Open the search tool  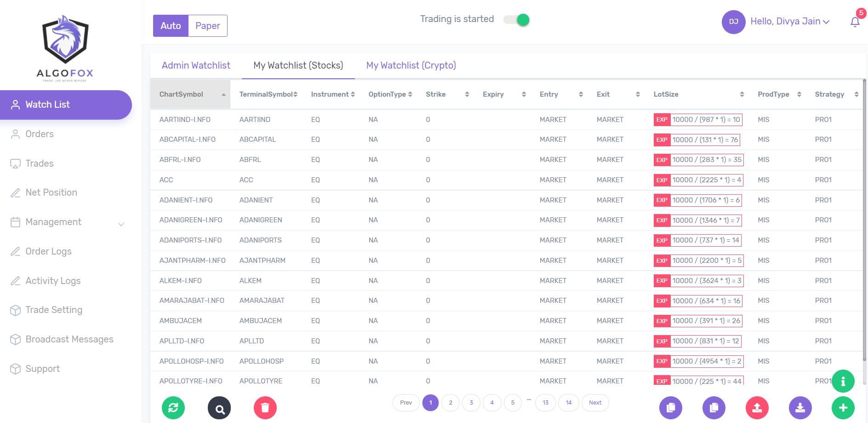[219, 407]
